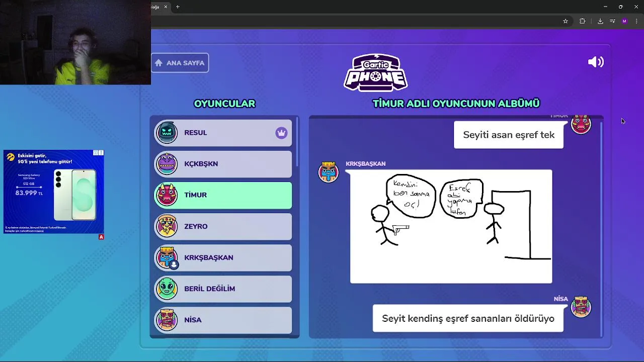The height and width of the screenshot is (362, 644).
Task: Select KÇKBŞKN's purple monster avatar
Action: (167, 164)
